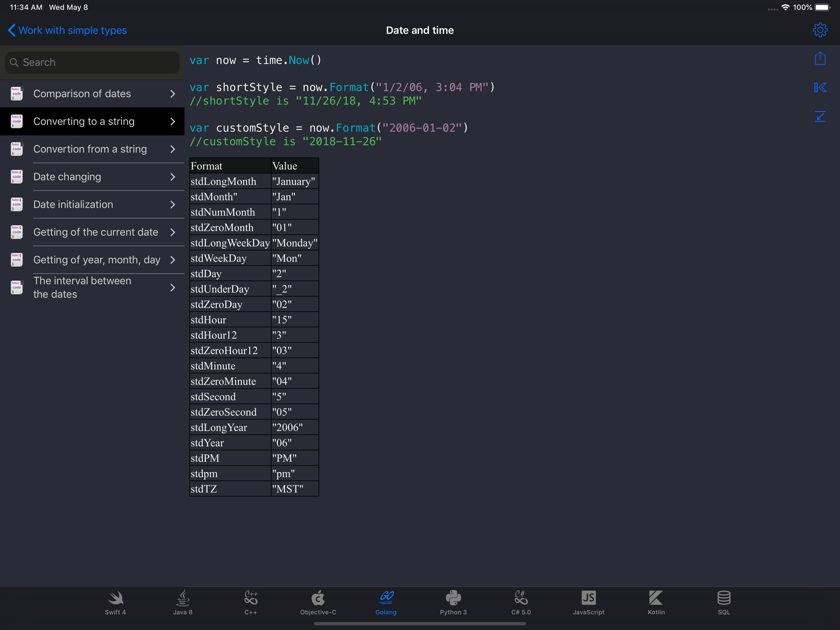Collapse the sidebar with the arrow icon
The width and height of the screenshot is (840, 630).
820,87
